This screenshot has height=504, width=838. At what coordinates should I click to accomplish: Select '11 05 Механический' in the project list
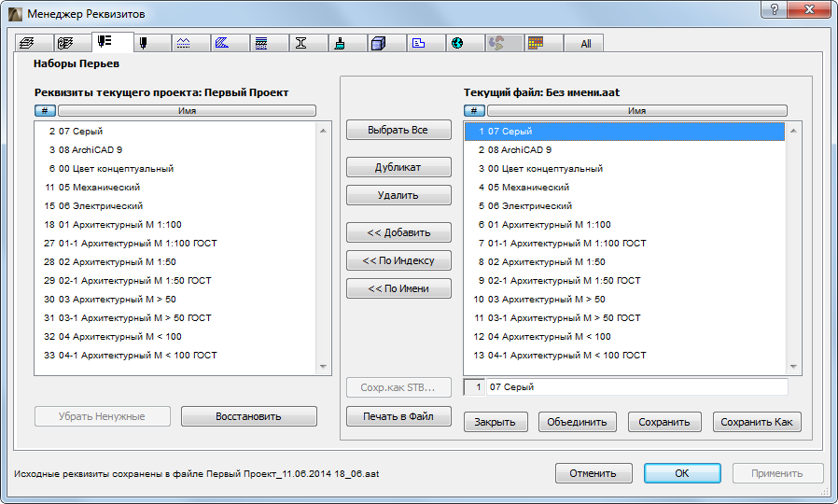[x=175, y=187]
